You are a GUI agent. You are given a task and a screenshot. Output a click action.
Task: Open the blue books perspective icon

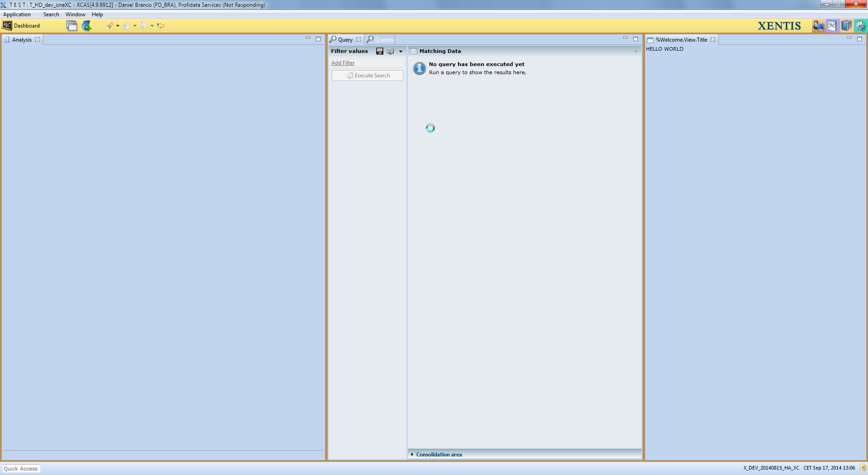(x=846, y=26)
